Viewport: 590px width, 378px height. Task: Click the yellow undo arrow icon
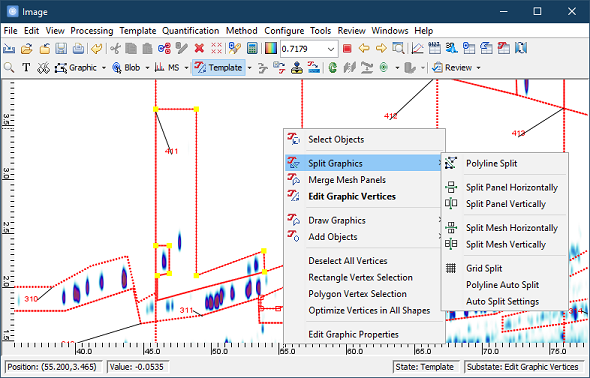tap(97, 49)
